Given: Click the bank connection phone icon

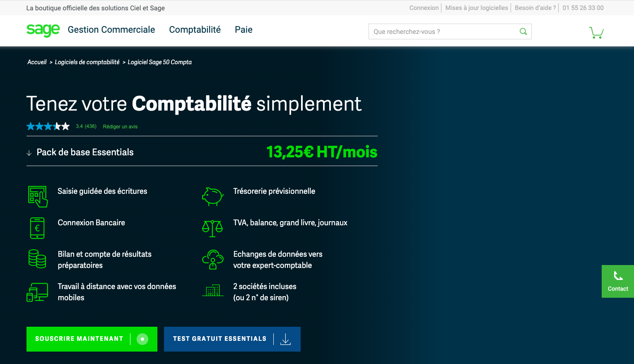Looking at the screenshot, I should [x=37, y=228].
